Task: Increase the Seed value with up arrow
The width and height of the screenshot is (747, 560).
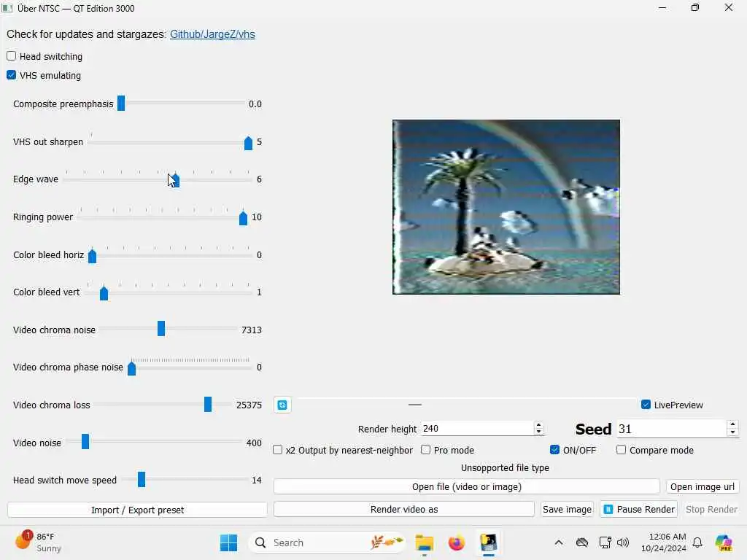Action: pyautogui.click(x=732, y=425)
